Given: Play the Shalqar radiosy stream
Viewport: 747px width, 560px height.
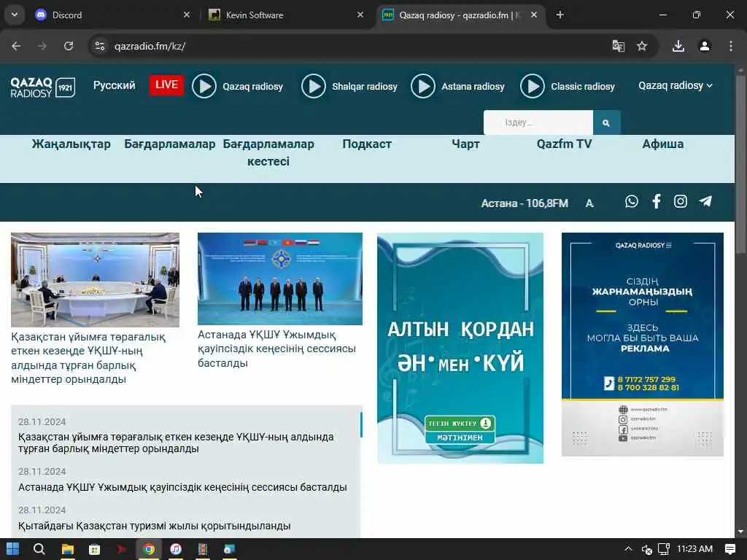Looking at the screenshot, I should (314, 86).
